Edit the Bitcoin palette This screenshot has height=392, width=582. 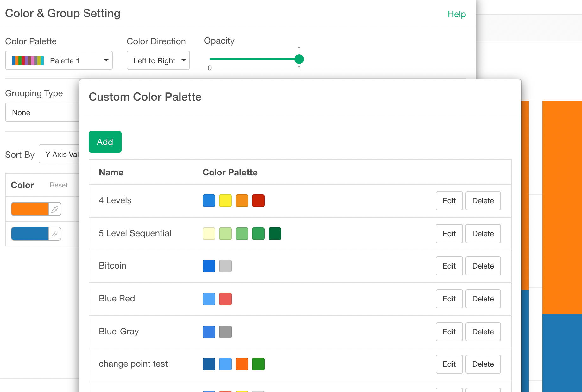click(x=449, y=266)
